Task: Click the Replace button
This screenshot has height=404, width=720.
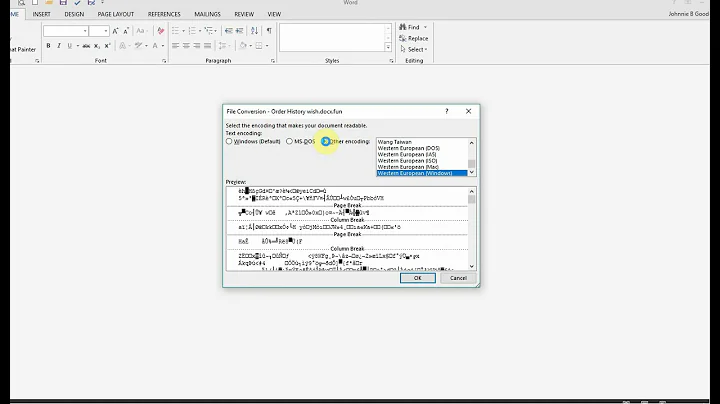Action: click(x=414, y=38)
